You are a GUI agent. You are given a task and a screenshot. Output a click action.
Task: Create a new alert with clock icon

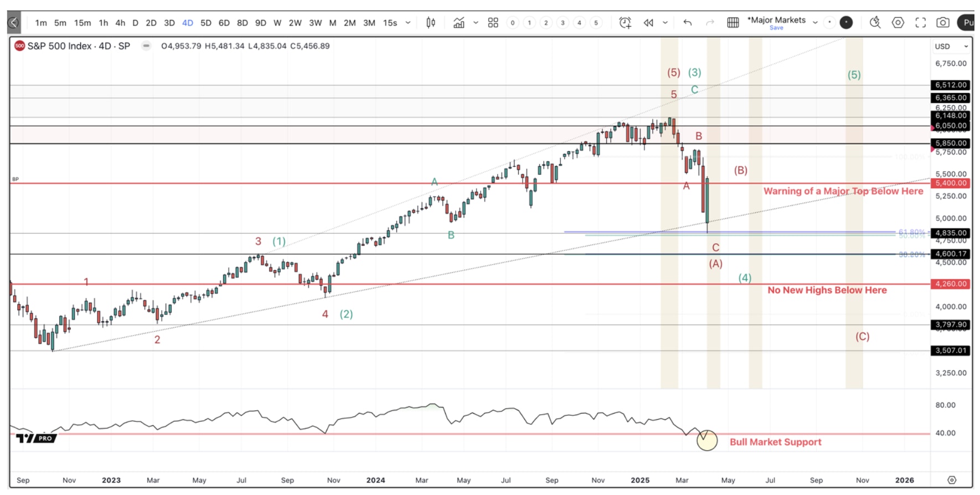(x=625, y=23)
